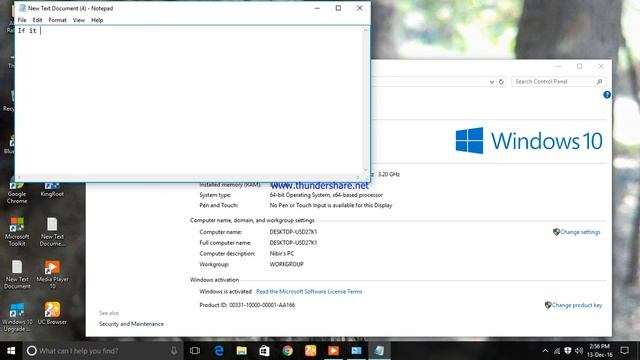Image resolution: width=640 pixels, height=360 pixels.
Task: Open the File menu in Notepad
Action: [22, 20]
